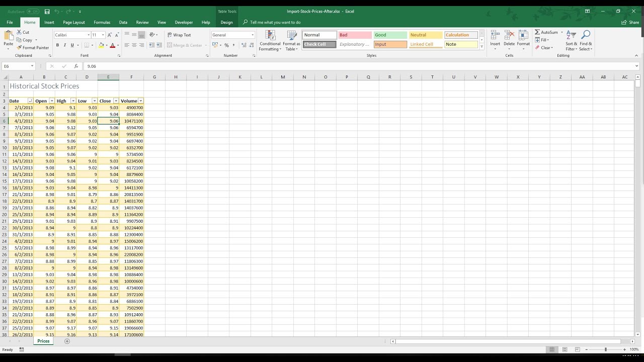Open the Date column filter dropdown

30,101
